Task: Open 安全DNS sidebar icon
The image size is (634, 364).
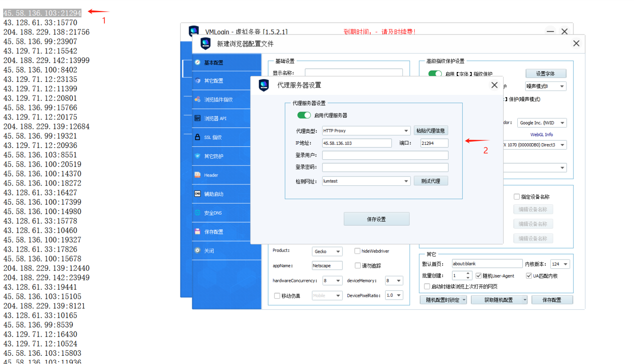Action: coord(198,213)
